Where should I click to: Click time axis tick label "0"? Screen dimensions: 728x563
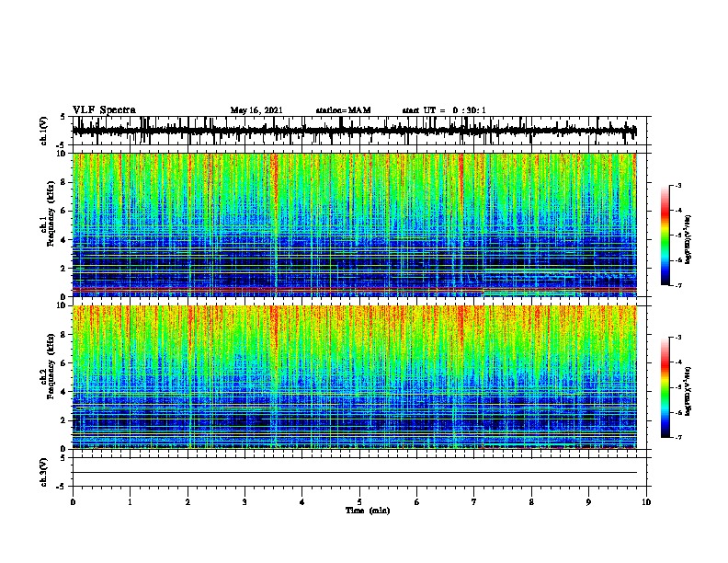(x=73, y=502)
